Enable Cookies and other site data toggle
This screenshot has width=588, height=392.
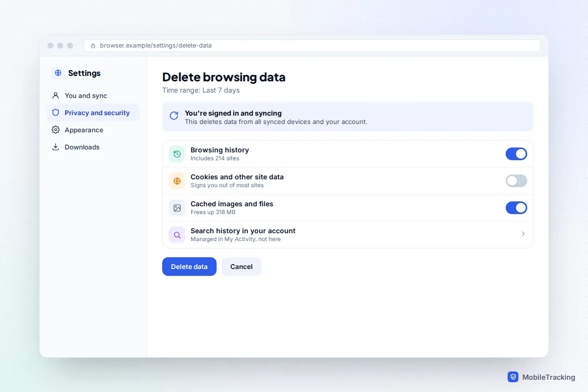coord(516,181)
